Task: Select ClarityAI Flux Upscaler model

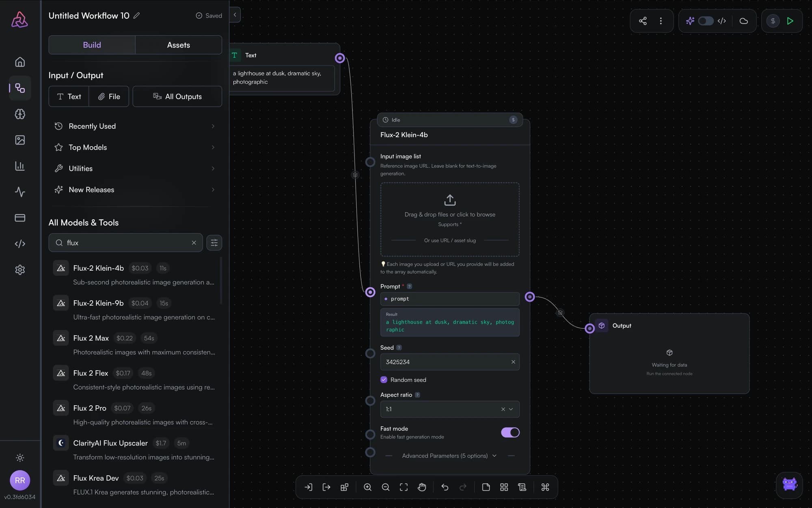Action: click(135, 449)
